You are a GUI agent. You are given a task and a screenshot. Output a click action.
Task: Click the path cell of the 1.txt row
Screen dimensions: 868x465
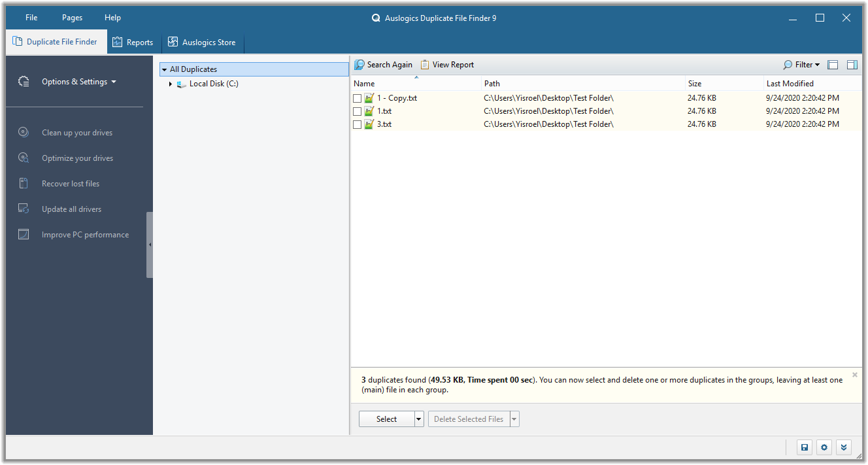[x=548, y=111]
